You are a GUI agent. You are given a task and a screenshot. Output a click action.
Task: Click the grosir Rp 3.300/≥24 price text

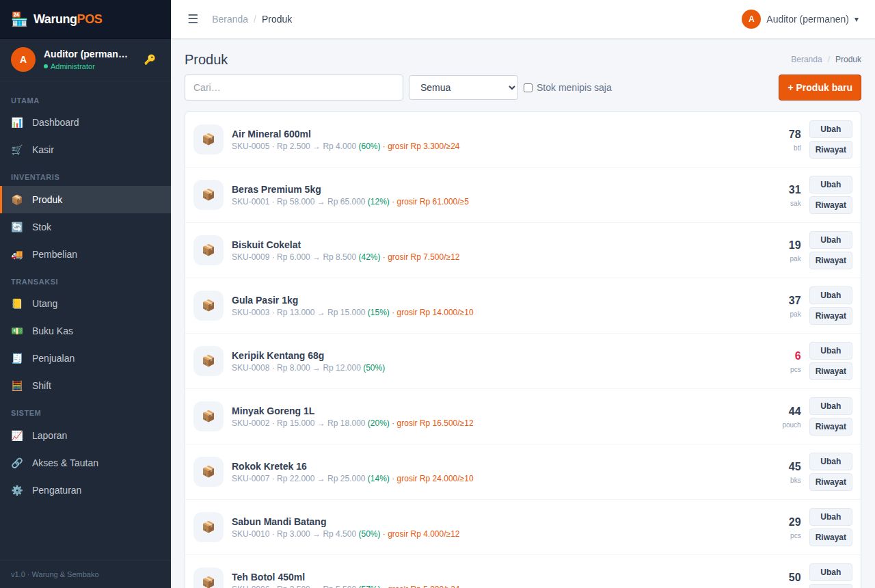click(x=424, y=146)
